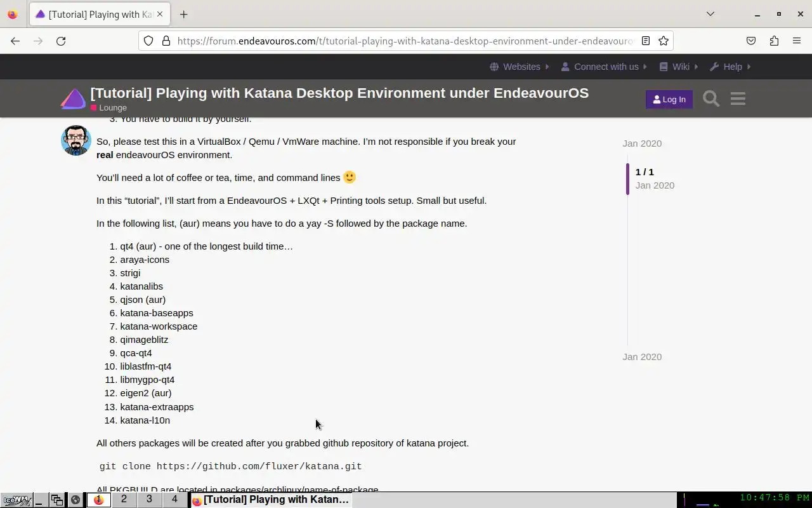The width and height of the screenshot is (812, 508).
Task: Click the slightly smiling emoji
Action: [x=350, y=177]
